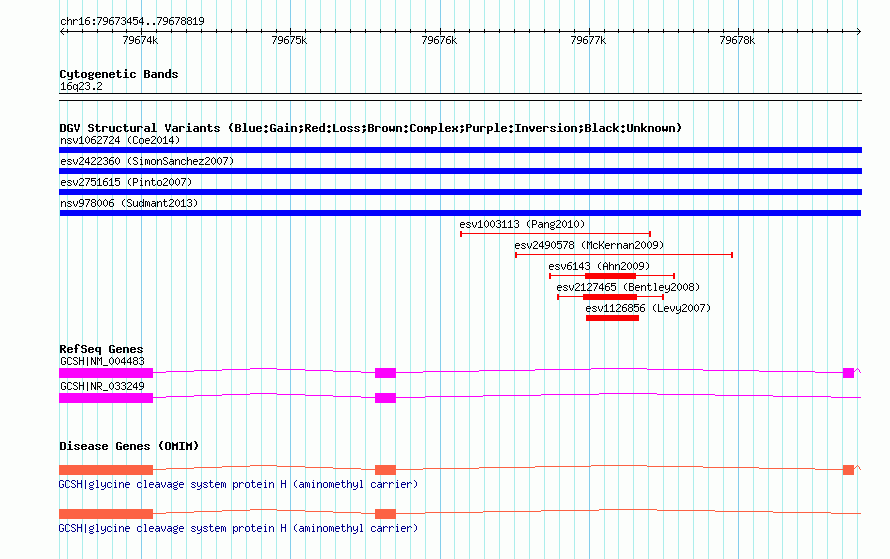Click the blue bar under esv2751615

460,192
